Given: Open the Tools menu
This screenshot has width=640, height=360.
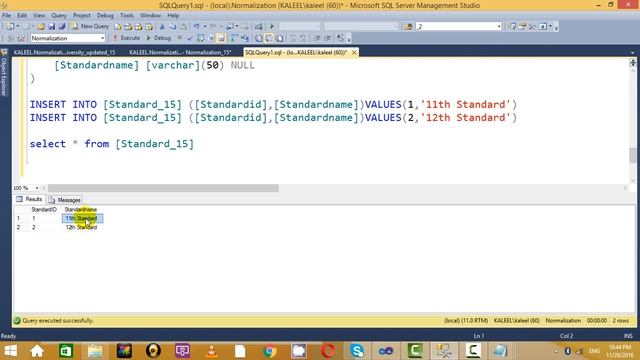Looking at the screenshot, I should point(127,16).
